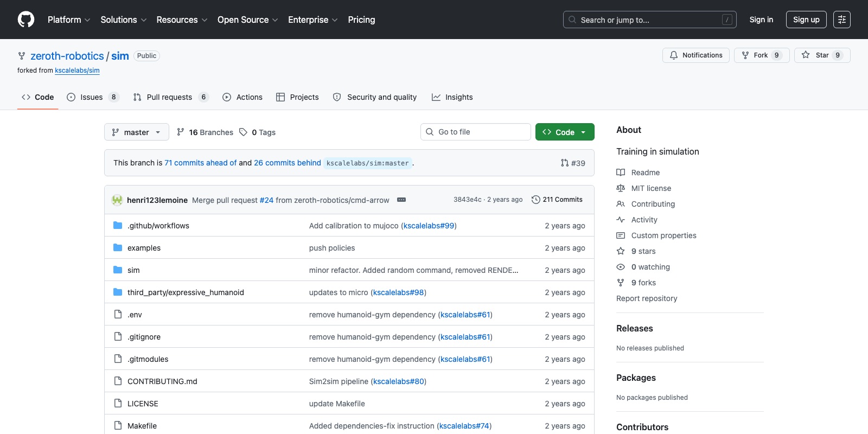The height and width of the screenshot is (434, 868).
Task: Click the pull request #39 icon link
Action: point(573,163)
